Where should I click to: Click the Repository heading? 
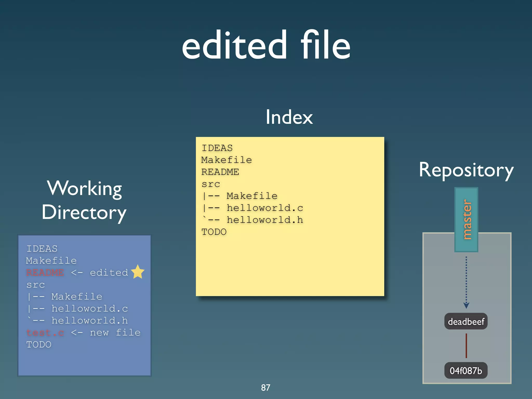point(466,170)
